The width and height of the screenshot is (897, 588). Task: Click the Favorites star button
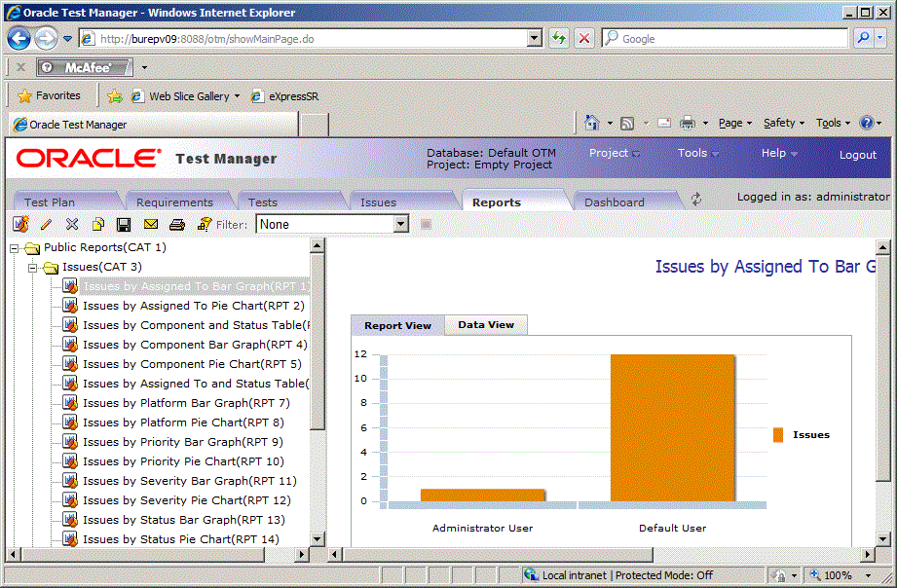[x=50, y=95]
